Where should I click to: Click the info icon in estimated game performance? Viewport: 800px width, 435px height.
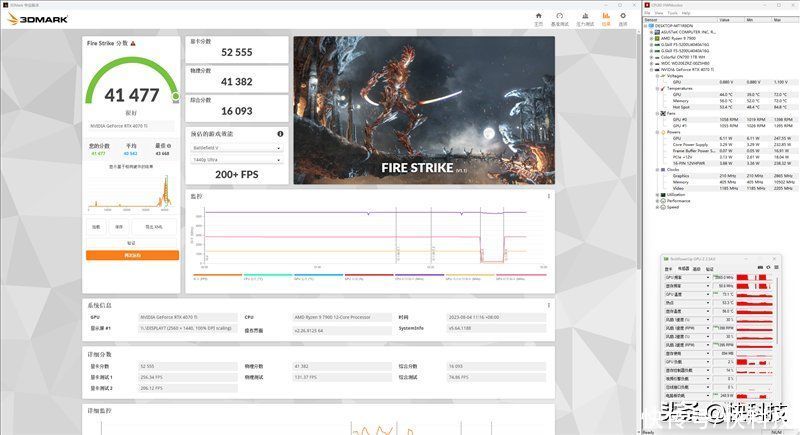point(280,134)
